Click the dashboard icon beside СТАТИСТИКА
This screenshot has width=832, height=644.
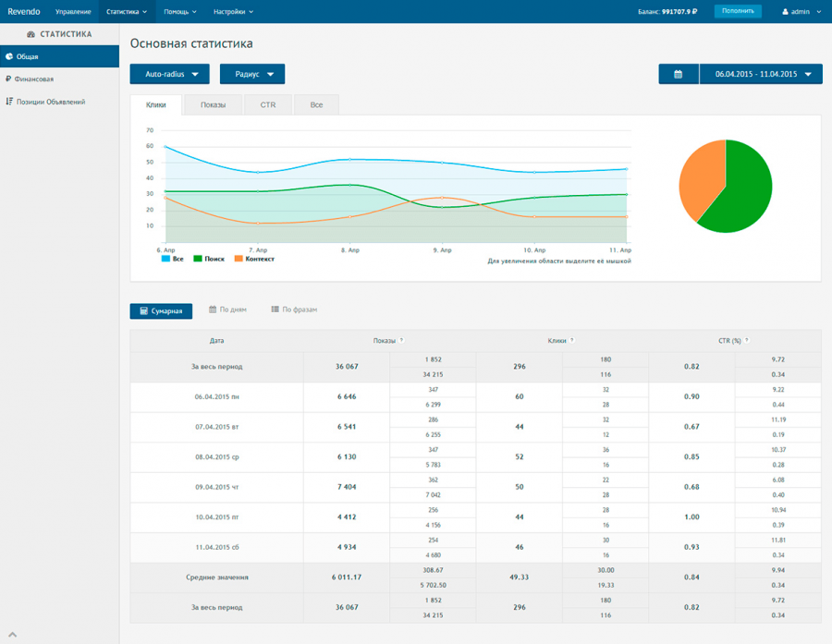point(31,34)
